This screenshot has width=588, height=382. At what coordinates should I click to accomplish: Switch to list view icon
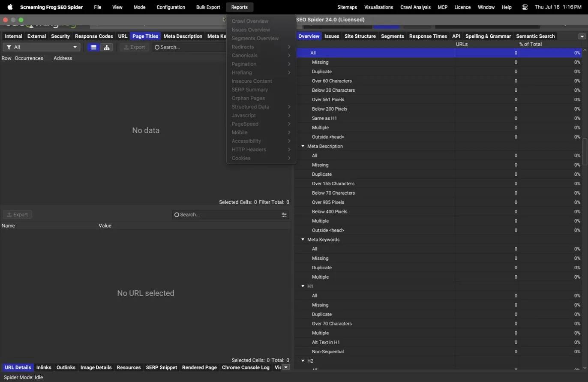click(x=93, y=47)
